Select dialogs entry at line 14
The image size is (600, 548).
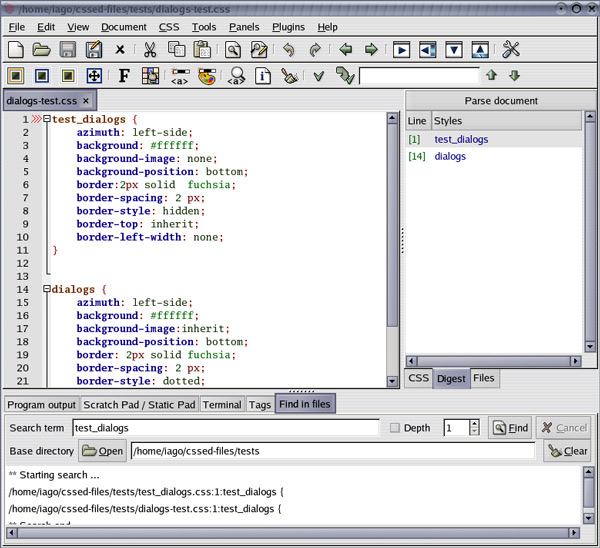[450, 156]
